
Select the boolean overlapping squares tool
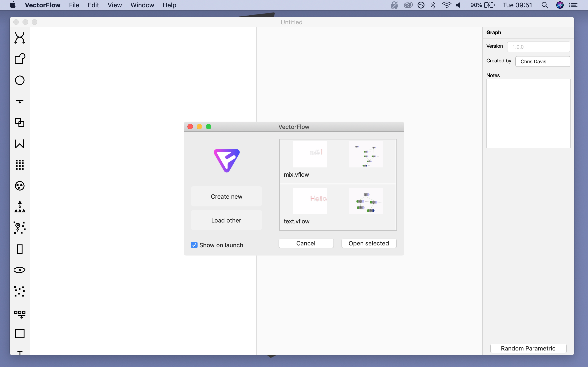click(x=20, y=122)
